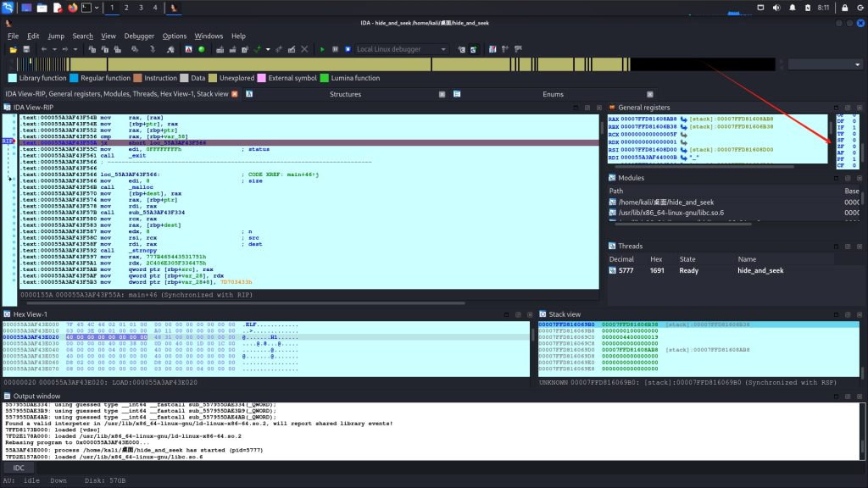Open the Options menu
The image size is (868, 488).
click(175, 36)
